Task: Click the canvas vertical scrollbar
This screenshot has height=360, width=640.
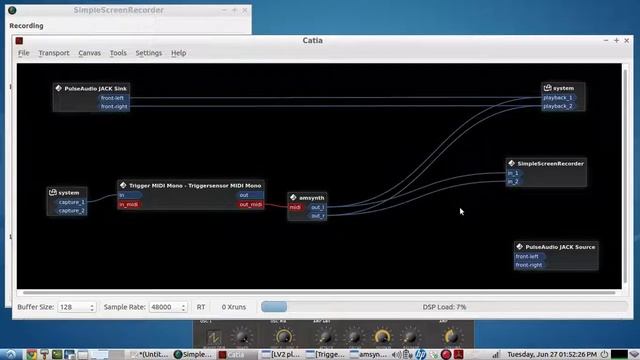Action: click(625, 176)
